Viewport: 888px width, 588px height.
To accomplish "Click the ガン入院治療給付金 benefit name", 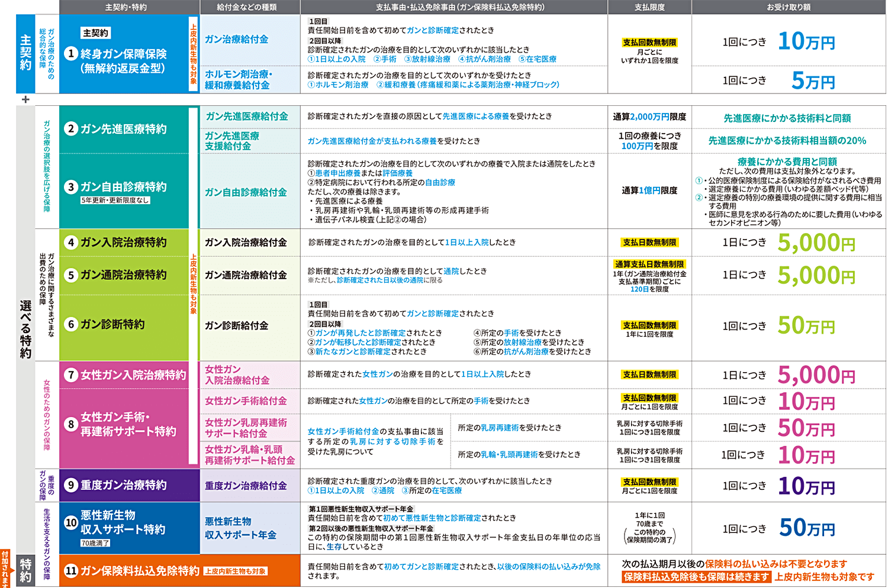I will pos(246,243).
